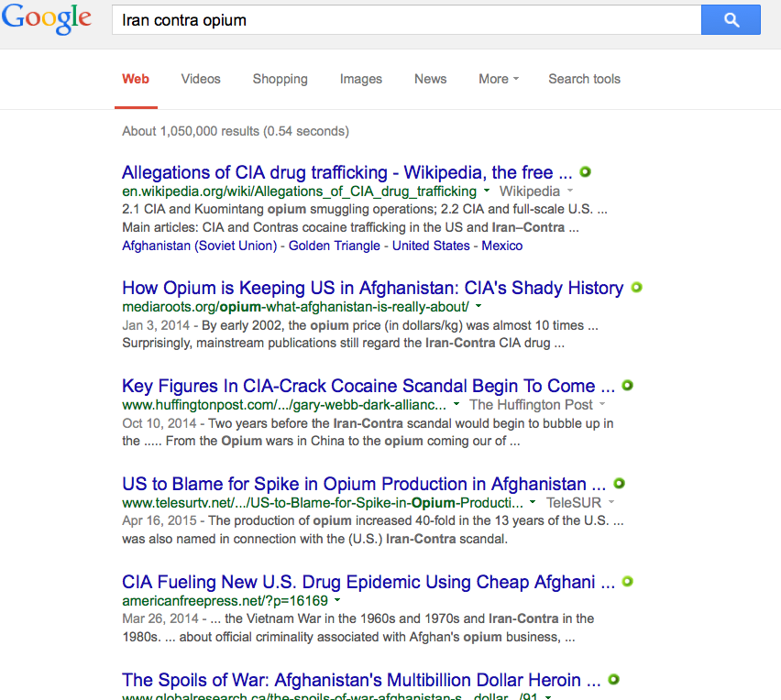Click green rating circle beside Opium Afghanistan result
Screen dimensions: 781x700
pyautogui.click(x=636, y=288)
